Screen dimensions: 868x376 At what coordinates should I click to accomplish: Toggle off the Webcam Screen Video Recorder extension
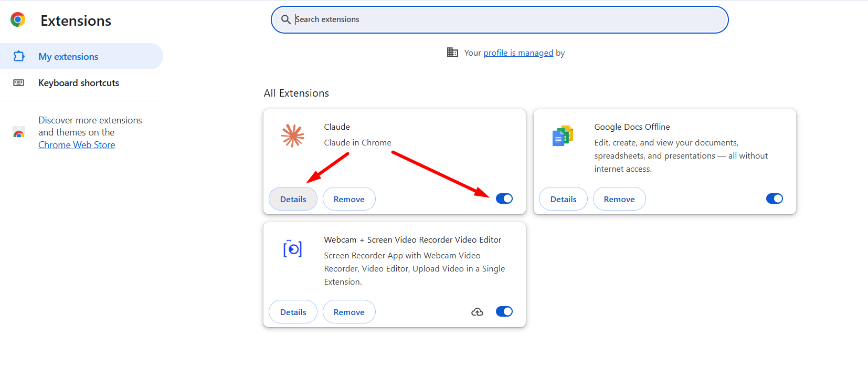coord(504,311)
